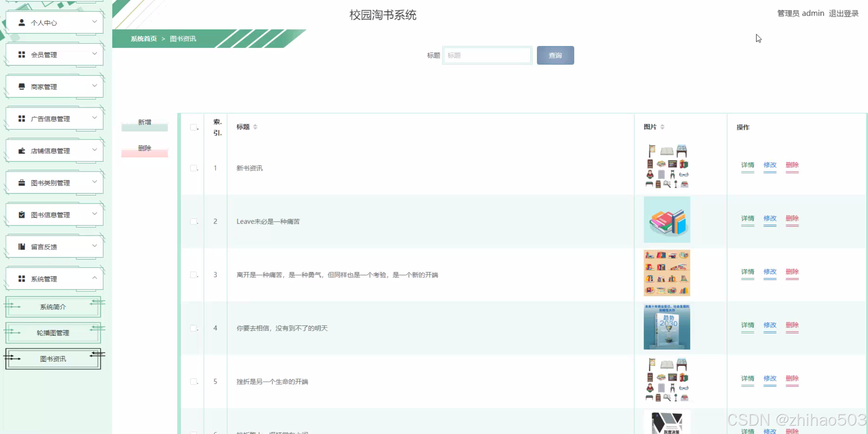Click the person icon beside 个人中心
Image resolution: width=868 pixels, height=434 pixels.
point(22,23)
